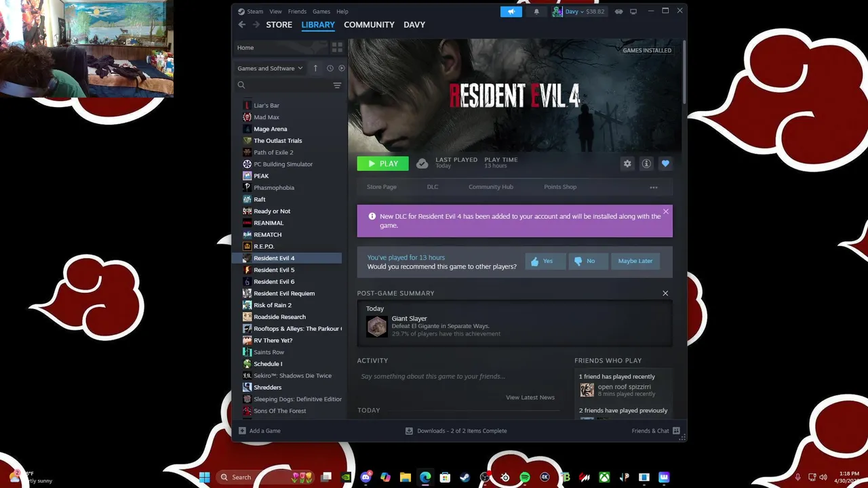Open Windows Start menu
Image resolution: width=868 pixels, height=488 pixels.
(204, 477)
